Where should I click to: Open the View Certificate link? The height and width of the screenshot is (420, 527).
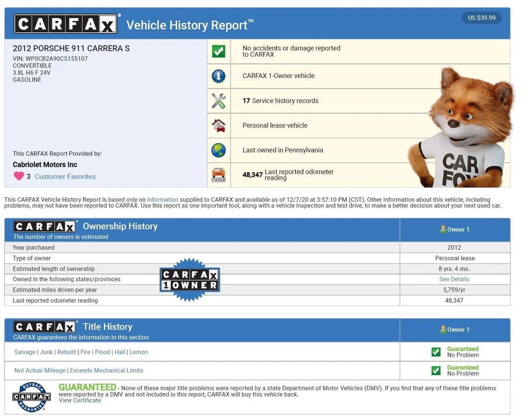pyautogui.click(x=79, y=400)
